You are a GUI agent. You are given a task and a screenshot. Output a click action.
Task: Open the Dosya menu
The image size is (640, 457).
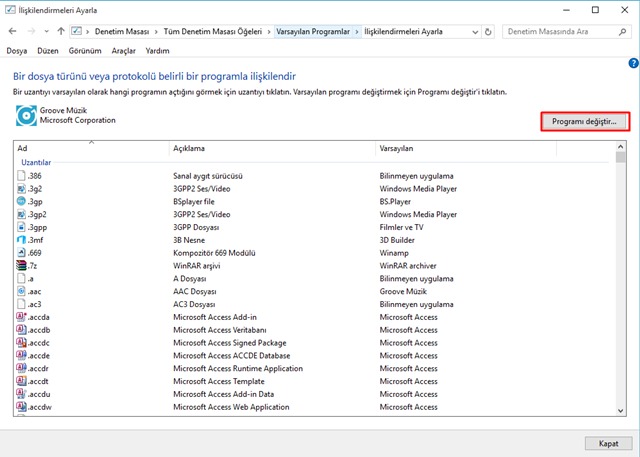[x=17, y=51]
